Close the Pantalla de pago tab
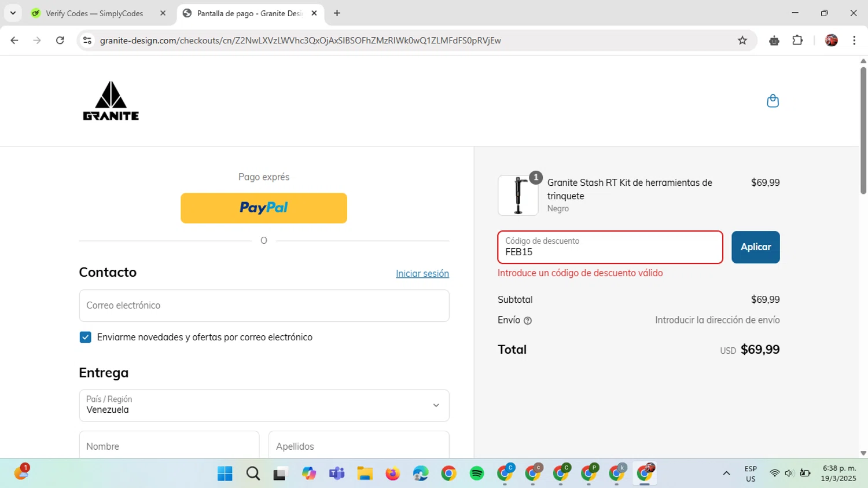 [x=314, y=13]
